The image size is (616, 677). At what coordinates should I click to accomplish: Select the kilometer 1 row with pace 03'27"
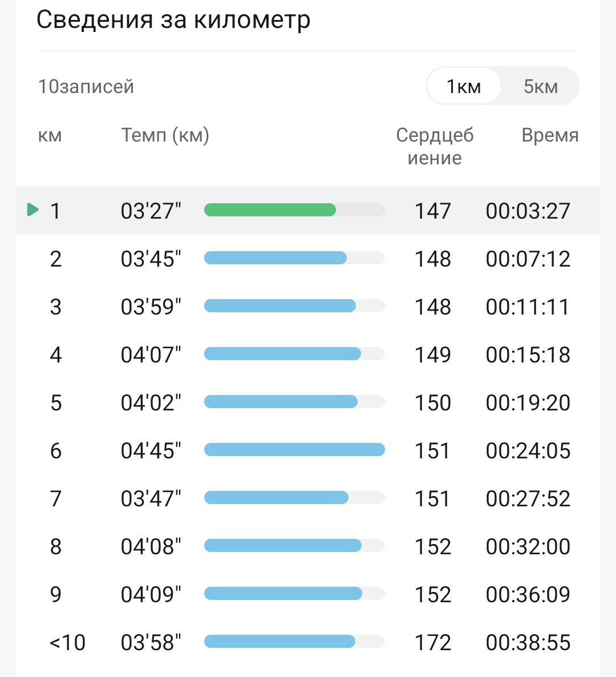307,210
